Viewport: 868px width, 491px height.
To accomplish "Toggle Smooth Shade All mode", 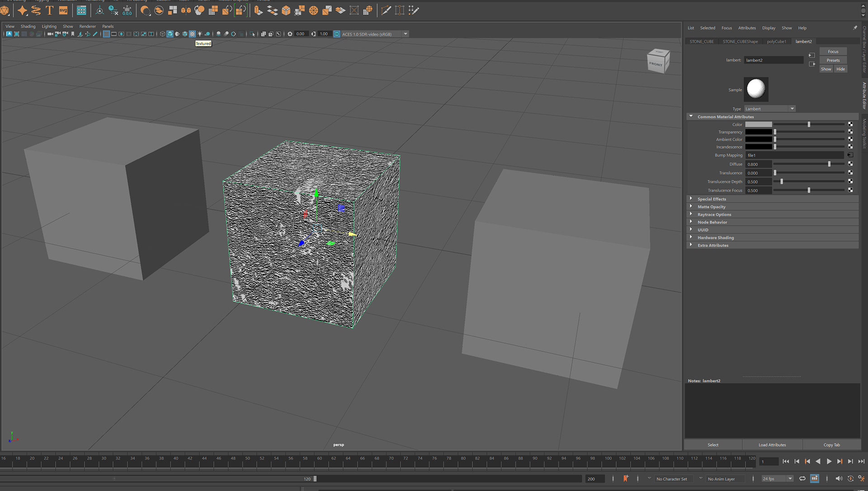I will (x=170, y=34).
